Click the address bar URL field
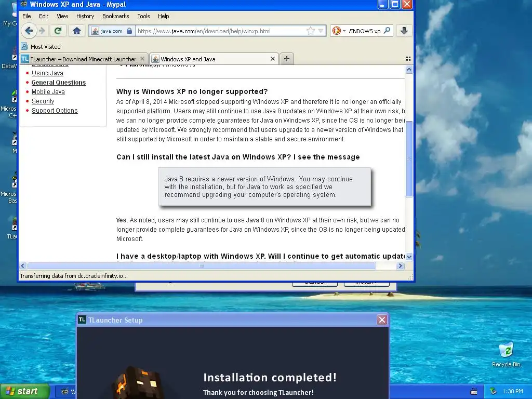Image resolution: width=532 pixels, height=399 pixels. click(220, 31)
